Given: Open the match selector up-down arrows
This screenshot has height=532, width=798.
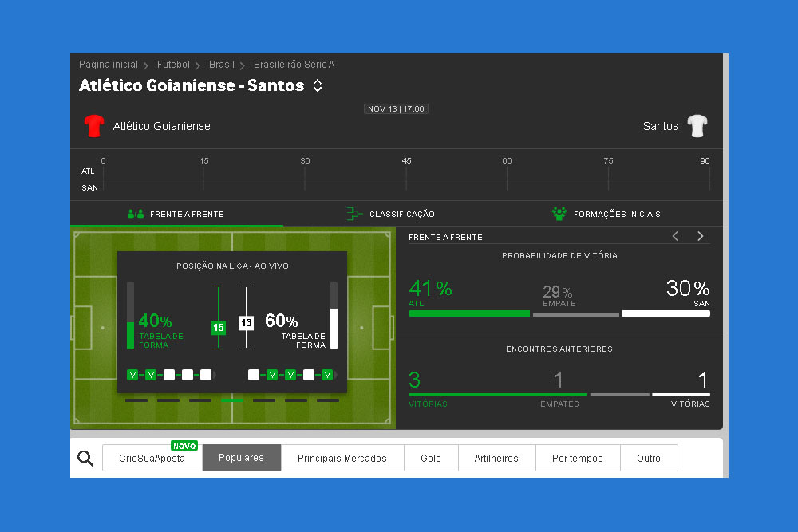Looking at the screenshot, I should [318, 85].
